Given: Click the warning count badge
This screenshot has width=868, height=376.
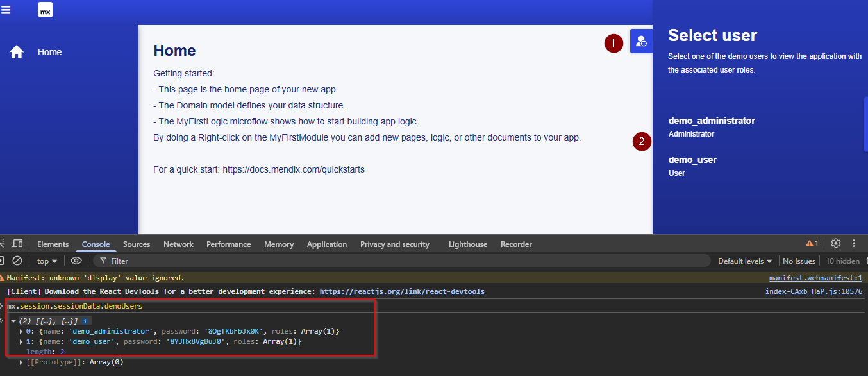Looking at the screenshot, I should click(x=812, y=244).
